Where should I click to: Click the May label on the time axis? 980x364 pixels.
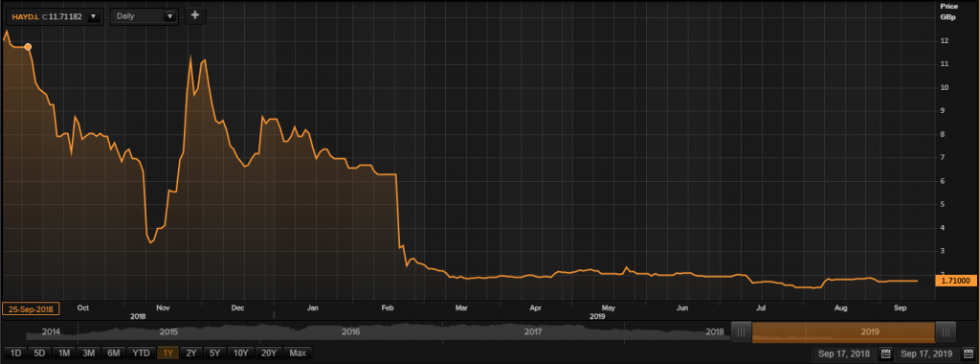tap(609, 307)
